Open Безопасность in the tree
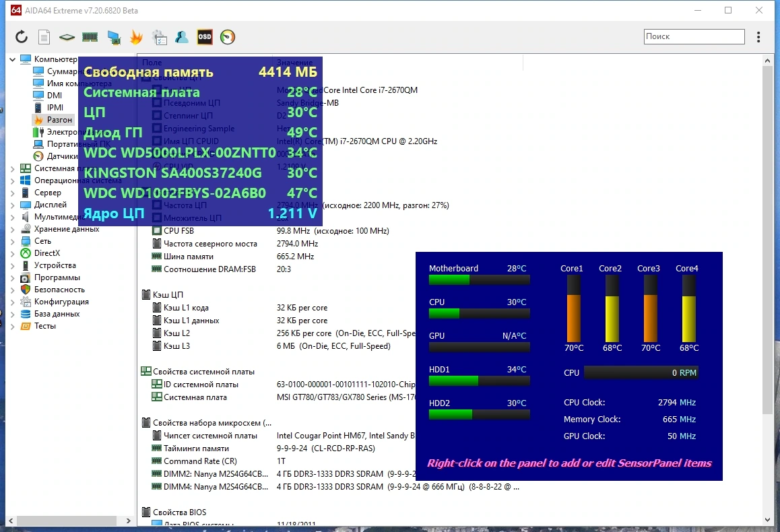 coord(59,290)
